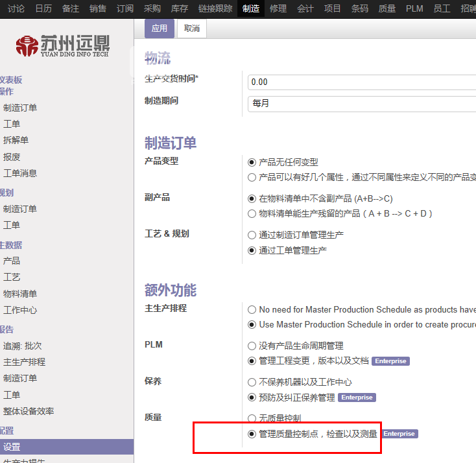Open the 备注 top menu
Screen dimensions: 476x463
pos(71,8)
